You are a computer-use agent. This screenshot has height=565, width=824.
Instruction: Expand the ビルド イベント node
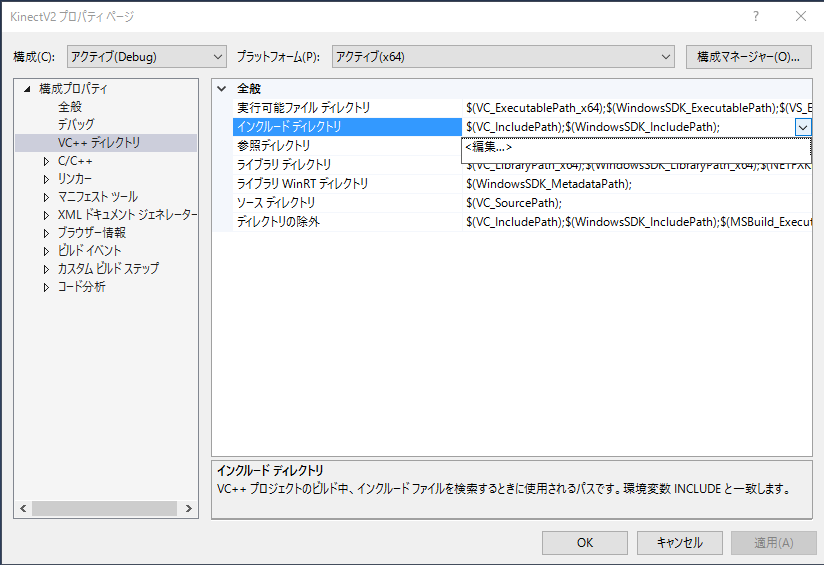(x=46, y=251)
